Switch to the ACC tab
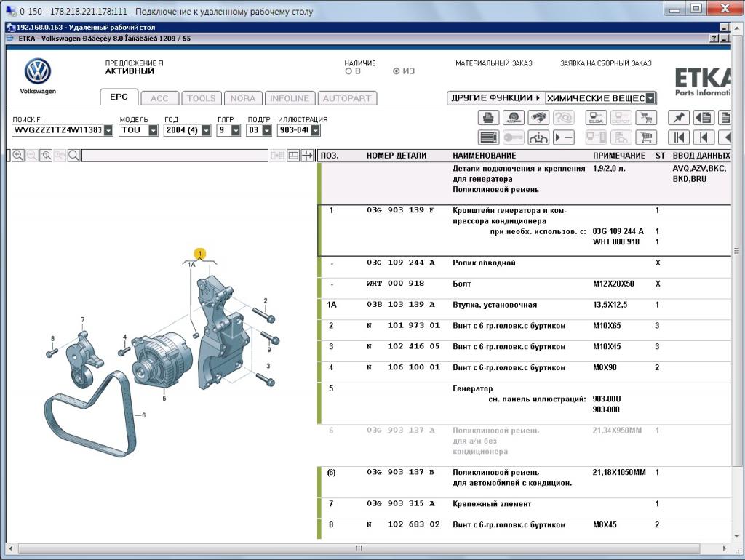Image resolution: width=745 pixels, height=560 pixels. coord(159,98)
